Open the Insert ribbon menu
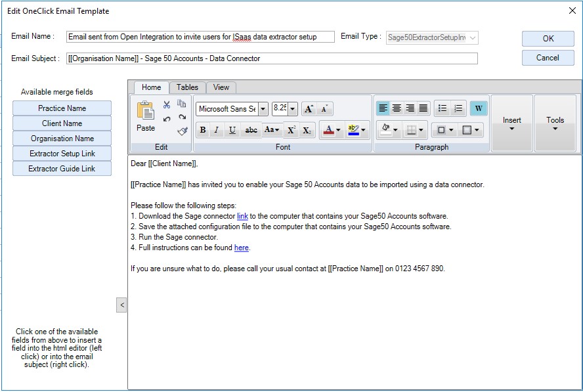This screenshot has height=392, width=583. point(511,123)
